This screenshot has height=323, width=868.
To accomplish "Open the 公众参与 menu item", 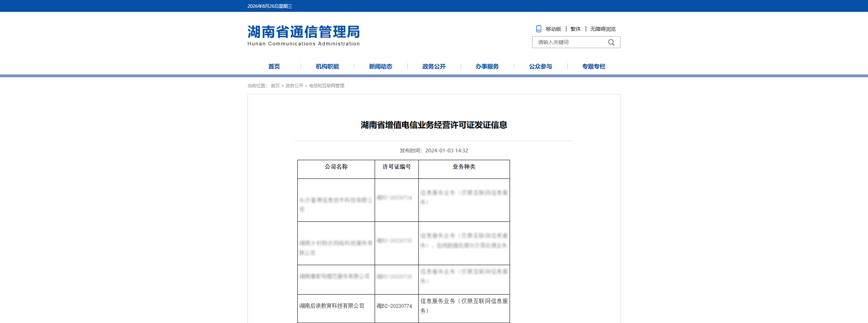I will click(x=540, y=67).
